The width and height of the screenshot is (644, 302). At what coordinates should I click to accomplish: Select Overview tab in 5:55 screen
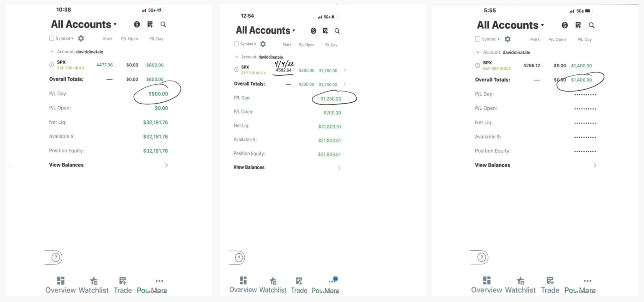coord(486,285)
